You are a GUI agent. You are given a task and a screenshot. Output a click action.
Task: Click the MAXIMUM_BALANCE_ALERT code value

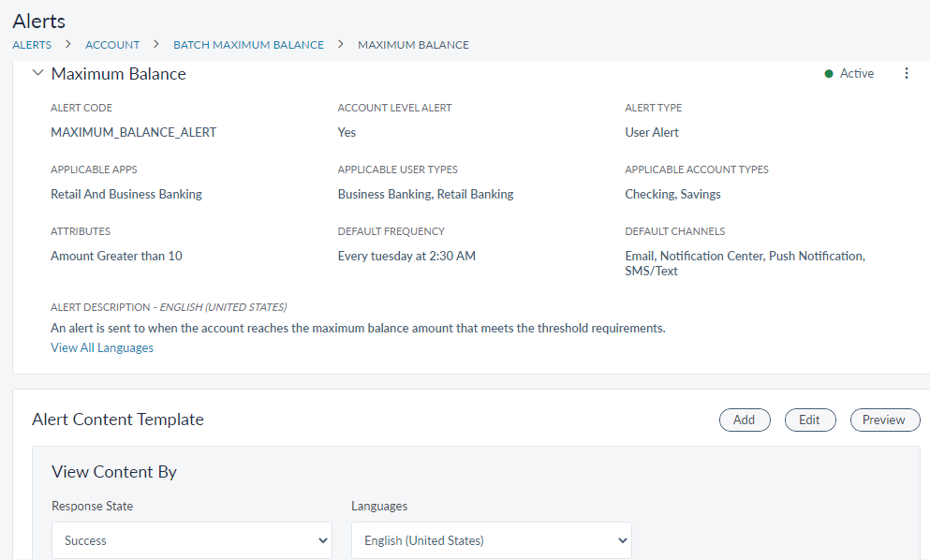pyautogui.click(x=133, y=132)
